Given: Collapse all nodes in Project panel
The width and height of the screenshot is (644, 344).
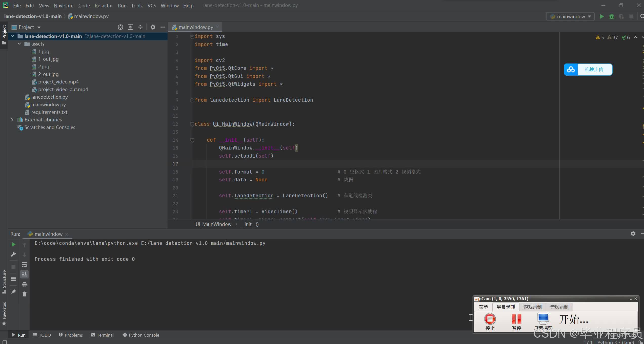Looking at the screenshot, I should tap(140, 27).
